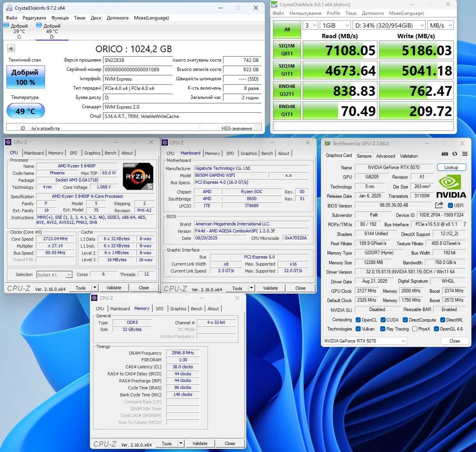Click the GPU Name field showing RTX 5070
This screenshot has height=452, width=476.
393,167
